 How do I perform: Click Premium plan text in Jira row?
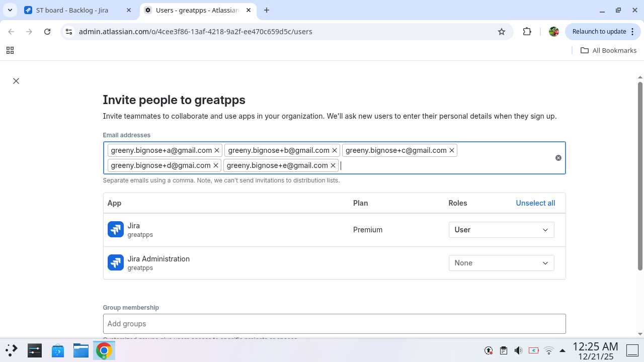[x=368, y=230]
